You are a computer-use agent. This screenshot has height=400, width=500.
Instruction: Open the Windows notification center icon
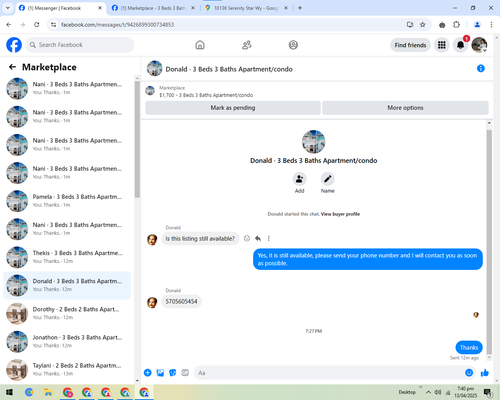click(x=488, y=392)
